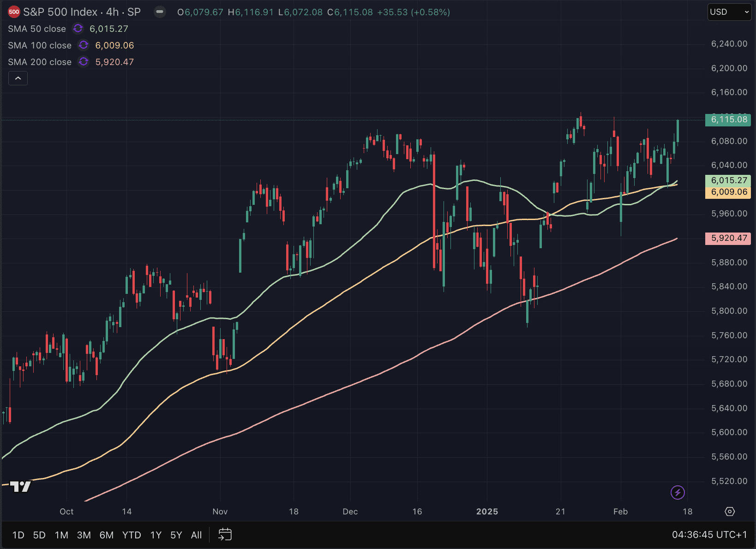Click the 6,009.06 yellow SMA price tag
The width and height of the screenshot is (756, 549).
coord(728,192)
